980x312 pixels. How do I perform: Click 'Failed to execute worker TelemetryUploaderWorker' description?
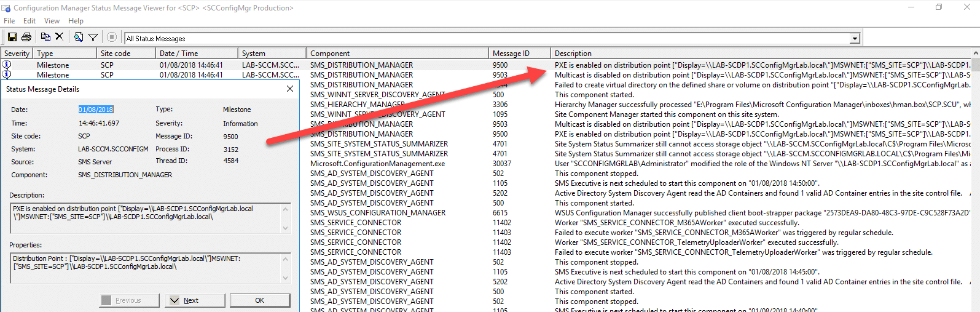coord(743,252)
